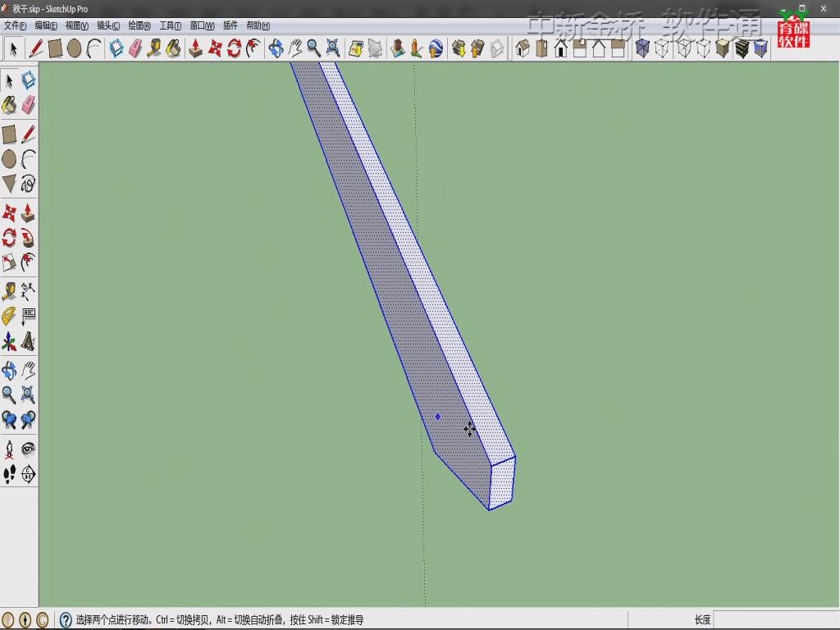Click the Photo Textures icon
The width and height of the screenshot is (840, 630).
coord(416,48)
